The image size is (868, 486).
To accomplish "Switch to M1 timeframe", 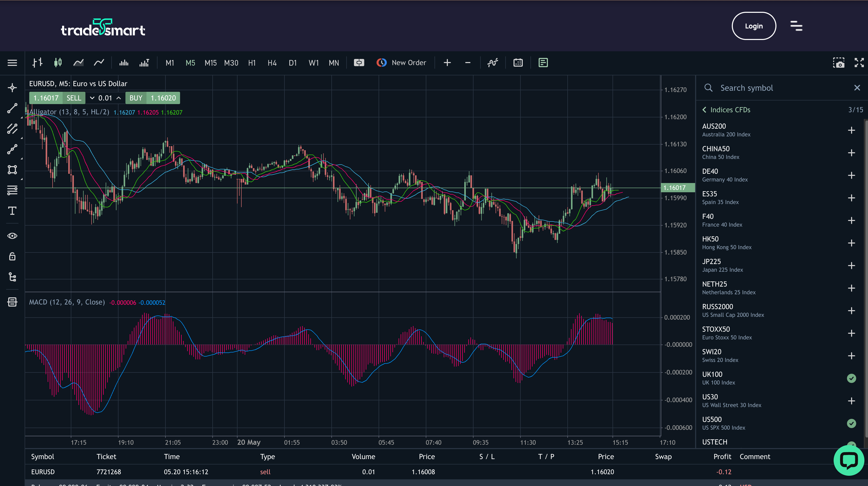I will click(170, 63).
